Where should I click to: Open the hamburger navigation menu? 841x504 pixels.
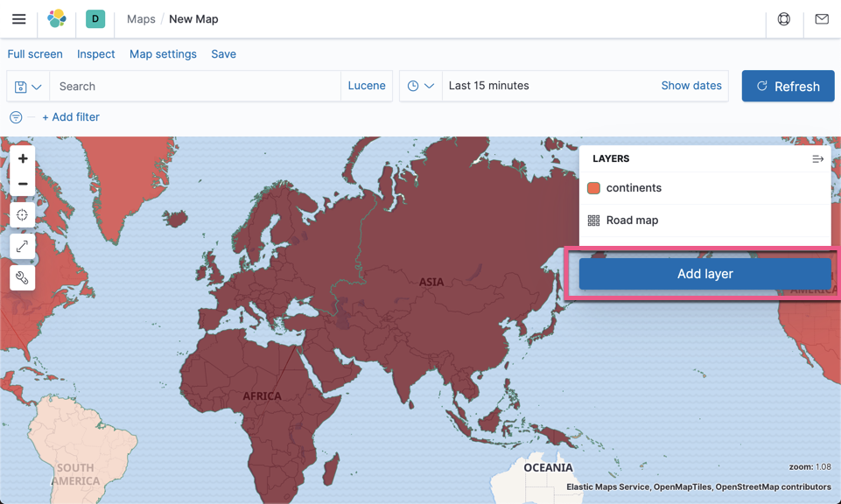18,18
